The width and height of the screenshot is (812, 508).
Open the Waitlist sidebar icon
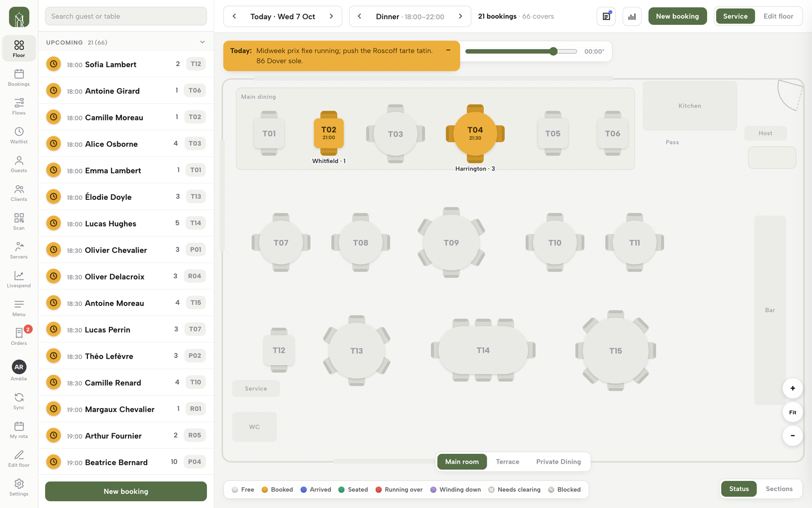point(19,135)
